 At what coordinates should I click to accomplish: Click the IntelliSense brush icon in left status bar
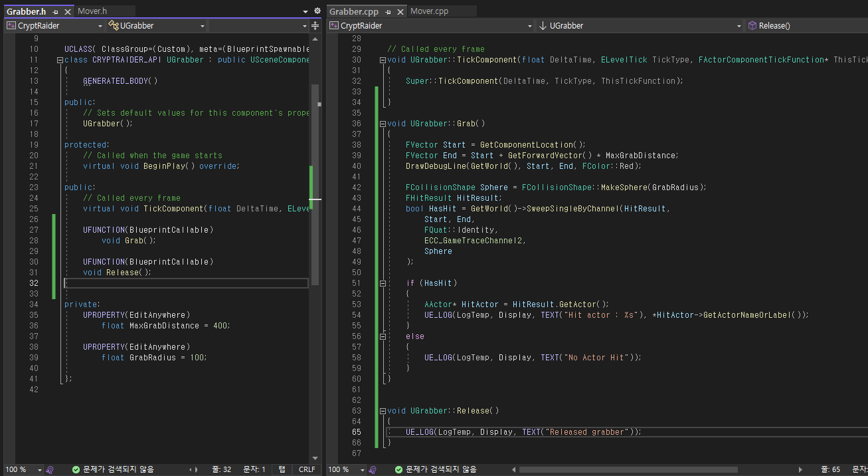pos(50,469)
